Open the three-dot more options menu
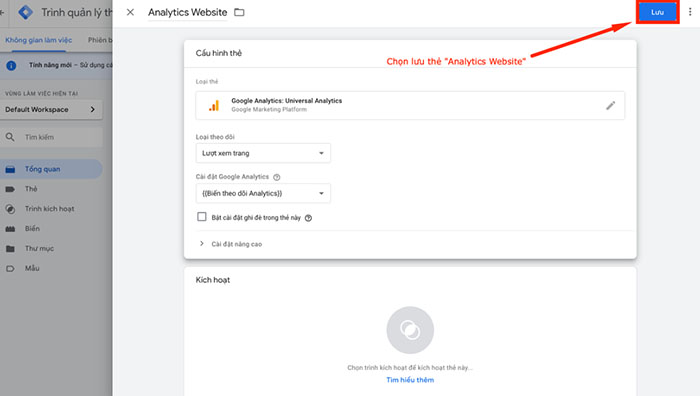The height and width of the screenshot is (396, 700). (690, 12)
